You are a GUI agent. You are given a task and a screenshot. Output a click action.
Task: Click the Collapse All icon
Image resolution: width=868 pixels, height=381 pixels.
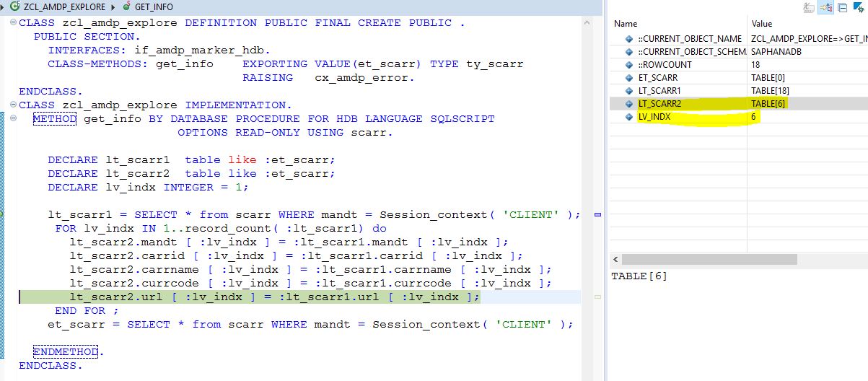click(841, 8)
